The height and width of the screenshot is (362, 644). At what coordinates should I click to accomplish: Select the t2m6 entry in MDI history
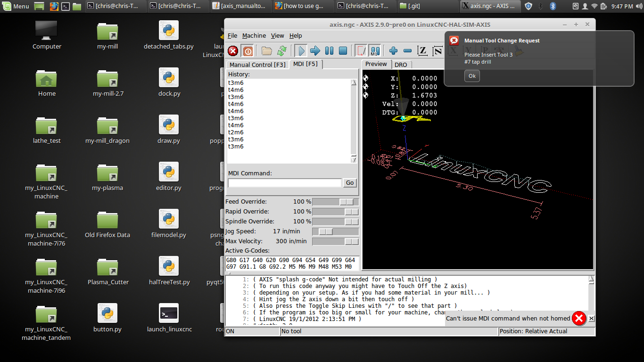pos(236,132)
